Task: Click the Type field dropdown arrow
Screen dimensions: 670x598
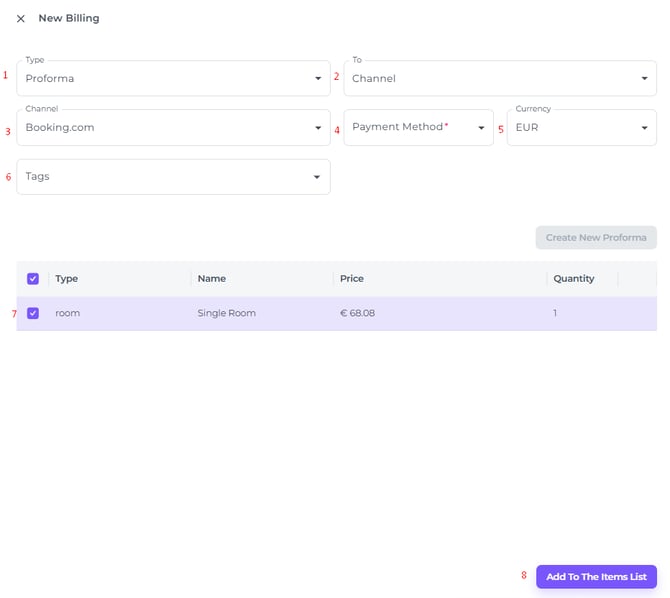Action: [318, 78]
